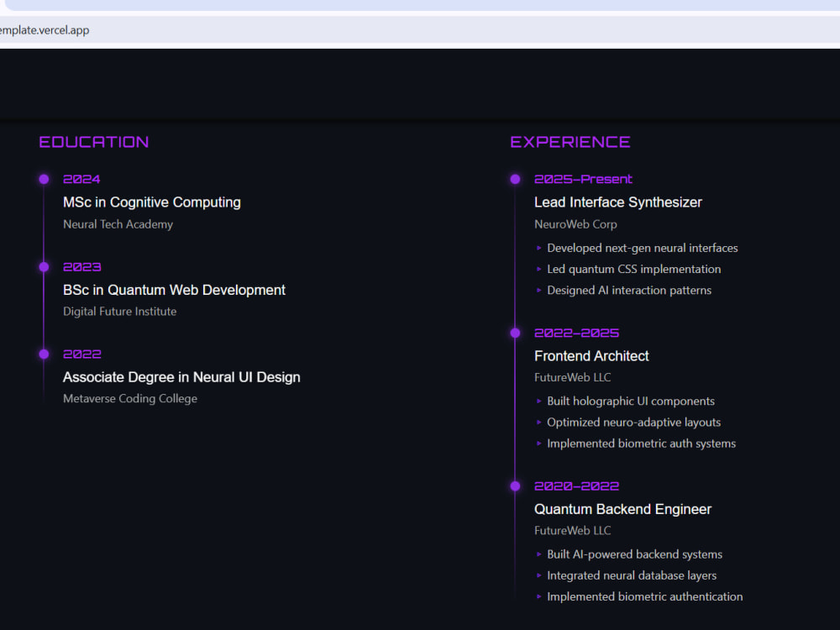Click Developed next-gen neural interfaces bullet text

coord(643,248)
